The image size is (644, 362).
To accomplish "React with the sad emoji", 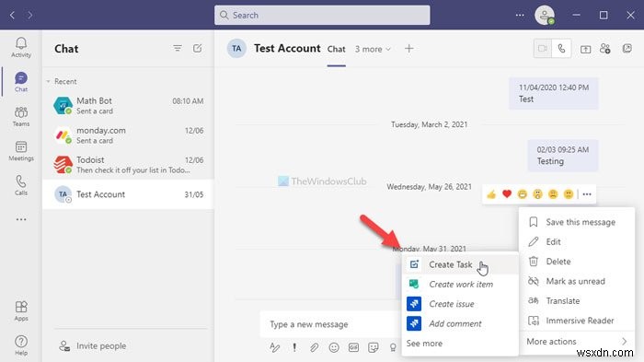I will pyautogui.click(x=553, y=194).
